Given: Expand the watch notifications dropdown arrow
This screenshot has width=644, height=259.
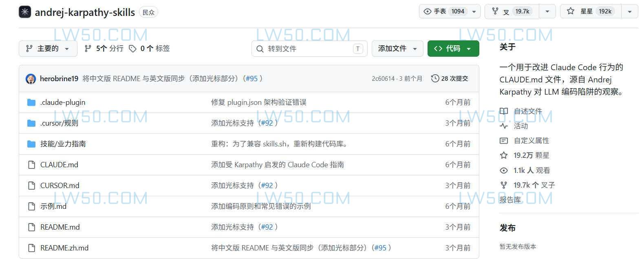Looking at the screenshot, I should (474, 12).
